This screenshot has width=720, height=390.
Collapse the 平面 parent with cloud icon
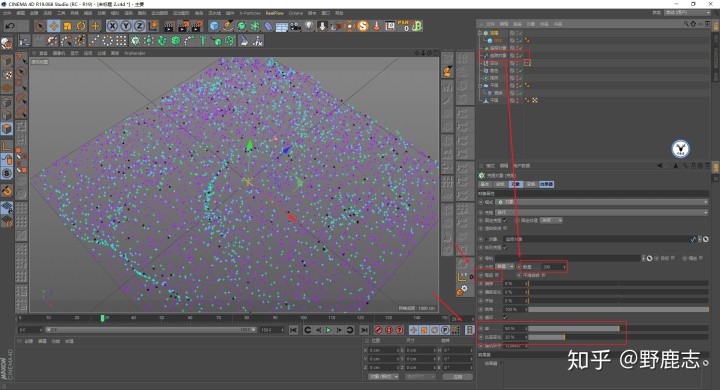480,85
